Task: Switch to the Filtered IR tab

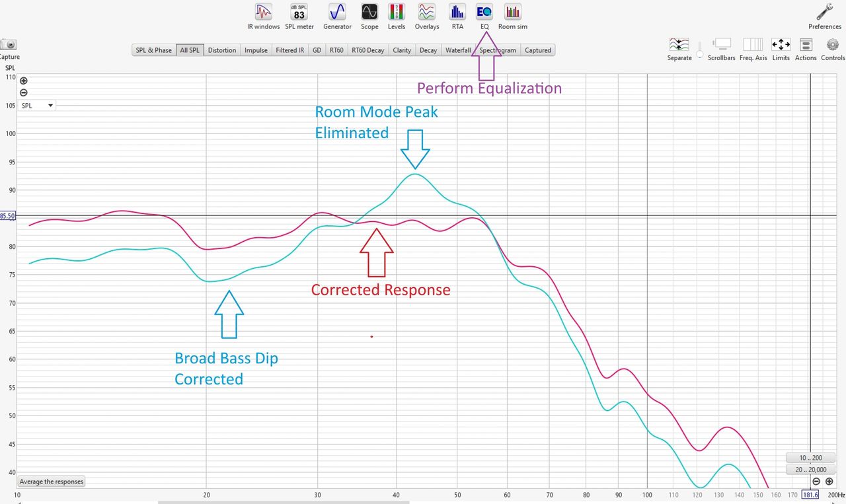Action: pyautogui.click(x=290, y=50)
